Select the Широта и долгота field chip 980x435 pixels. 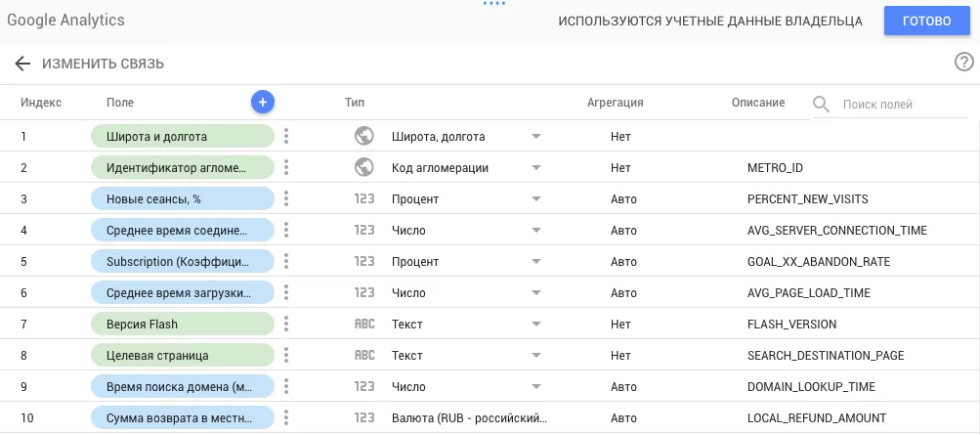pos(183,136)
